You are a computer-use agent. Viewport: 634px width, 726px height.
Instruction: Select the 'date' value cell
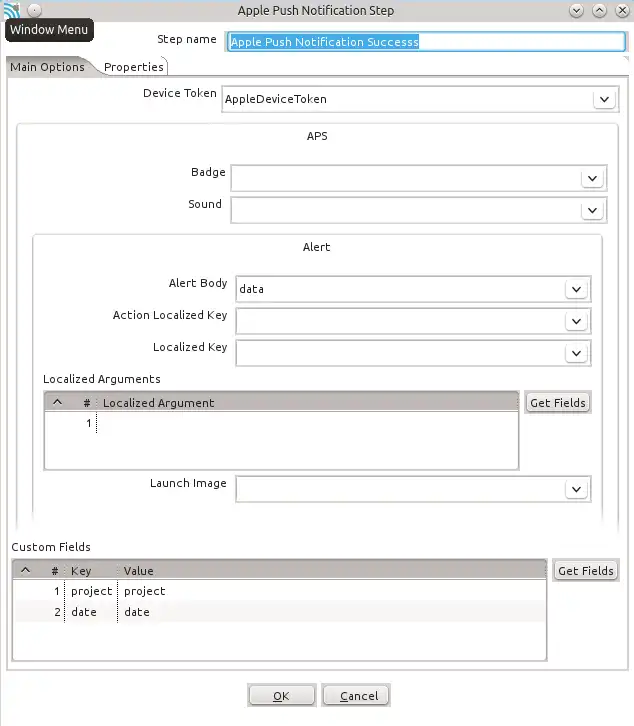tap(332, 612)
